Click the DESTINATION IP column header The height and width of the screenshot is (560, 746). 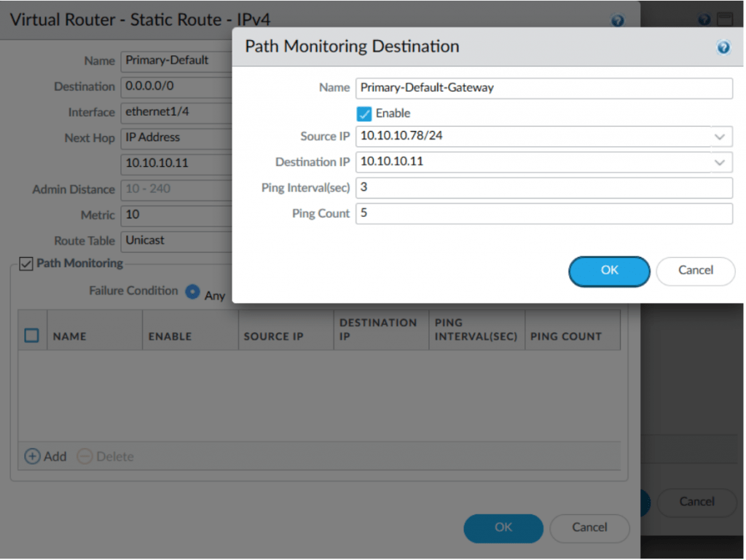(x=382, y=330)
